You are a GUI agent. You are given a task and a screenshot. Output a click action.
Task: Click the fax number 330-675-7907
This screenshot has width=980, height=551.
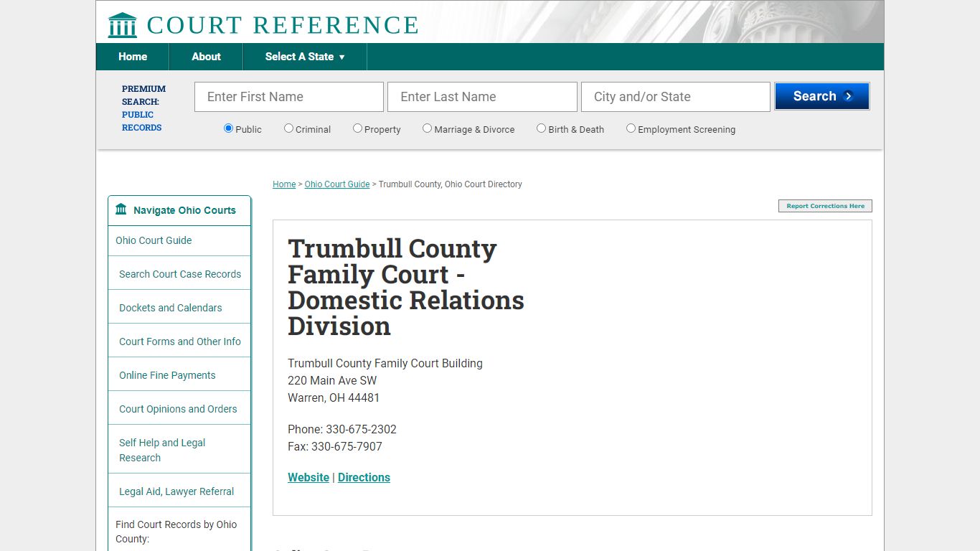pyautogui.click(x=347, y=446)
